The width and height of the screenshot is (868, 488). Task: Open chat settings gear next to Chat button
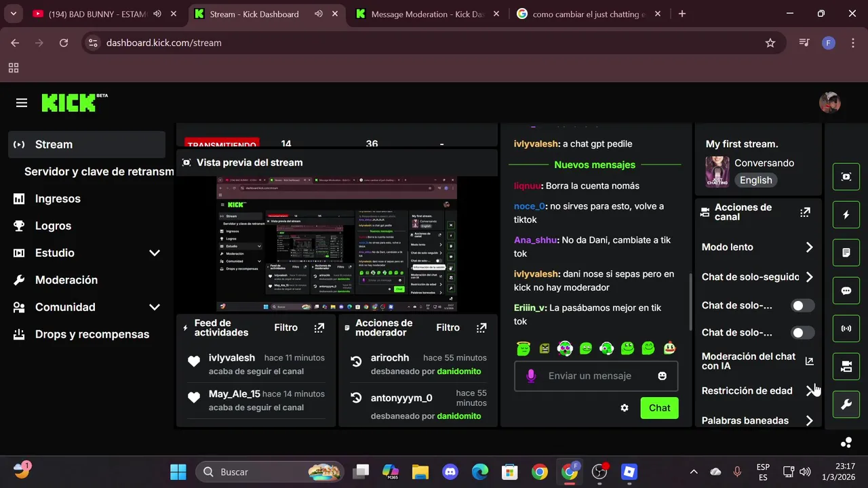[x=625, y=408]
